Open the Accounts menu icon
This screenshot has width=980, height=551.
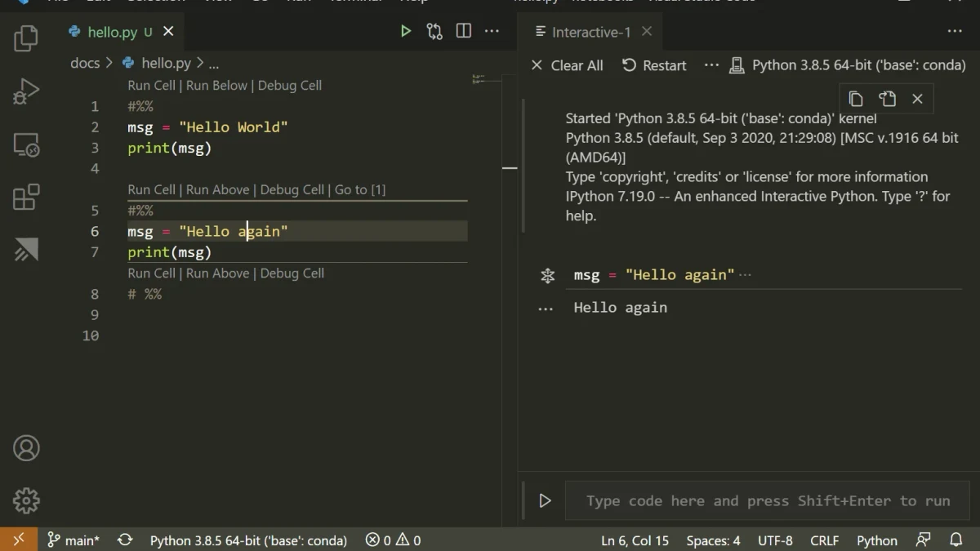pos(26,448)
